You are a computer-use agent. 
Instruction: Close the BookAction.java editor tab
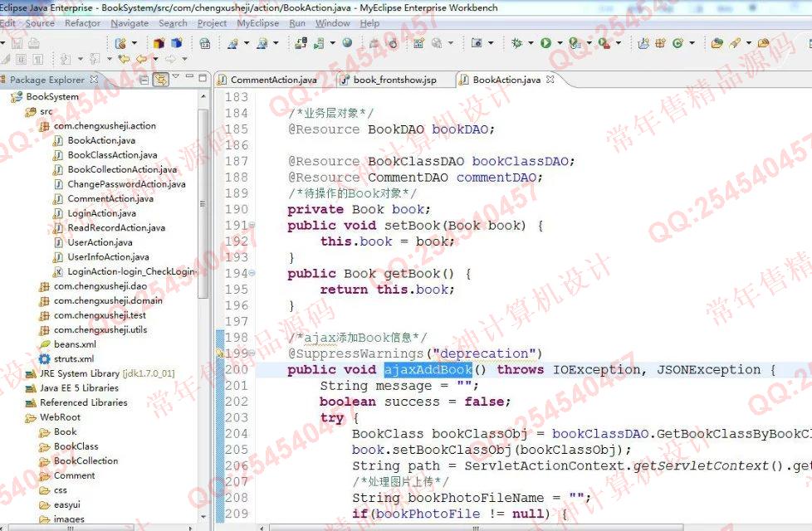click(550, 80)
